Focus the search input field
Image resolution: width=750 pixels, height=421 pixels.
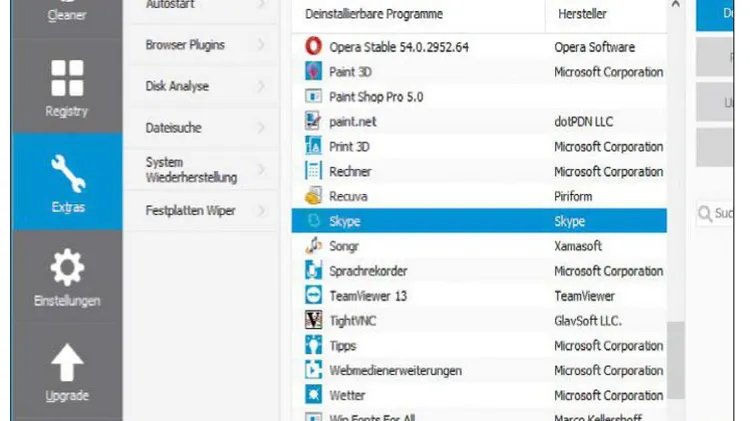pos(715,213)
